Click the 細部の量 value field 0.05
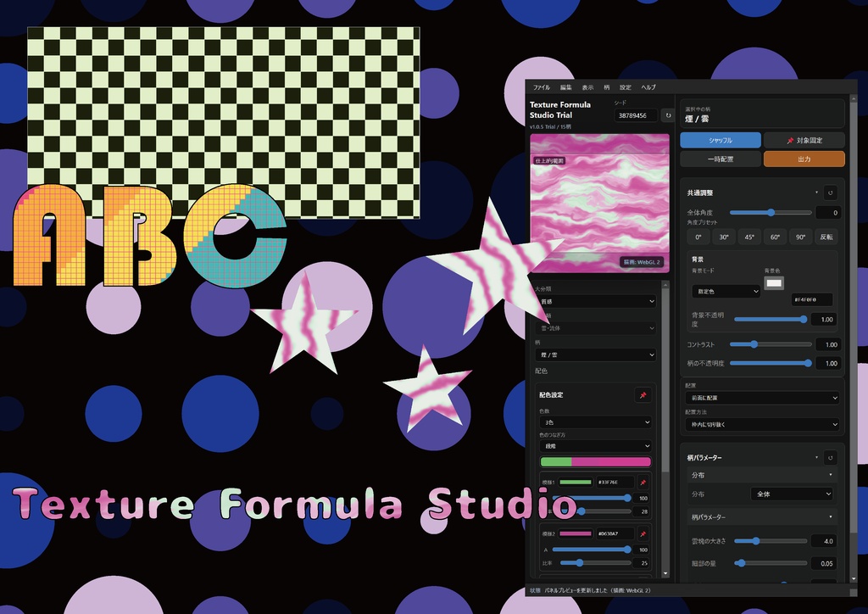The width and height of the screenshot is (868, 614). [x=824, y=563]
